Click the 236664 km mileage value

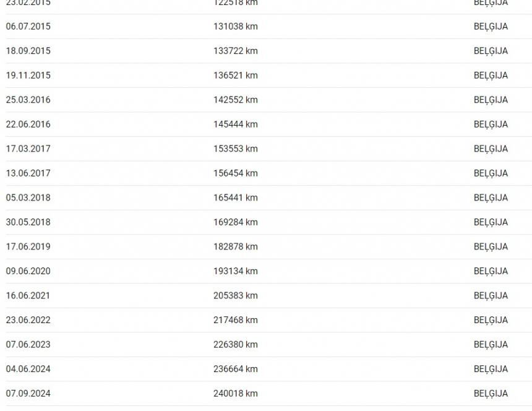[x=236, y=369]
